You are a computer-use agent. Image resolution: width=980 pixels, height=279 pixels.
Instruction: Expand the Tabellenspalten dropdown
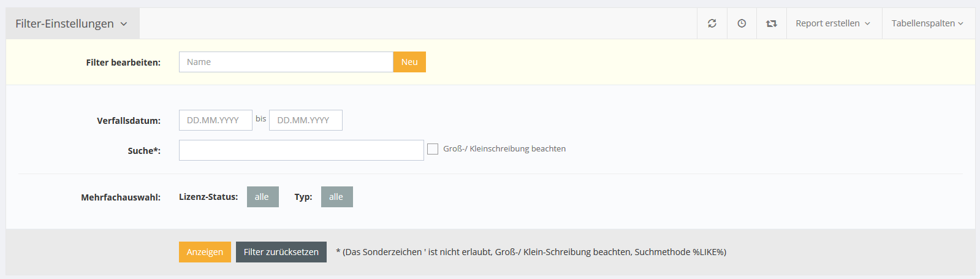click(927, 23)
